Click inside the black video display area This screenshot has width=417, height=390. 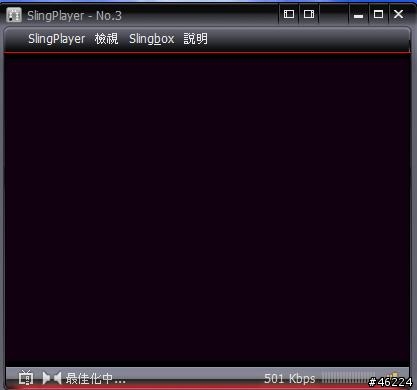[x=207, y=210]
